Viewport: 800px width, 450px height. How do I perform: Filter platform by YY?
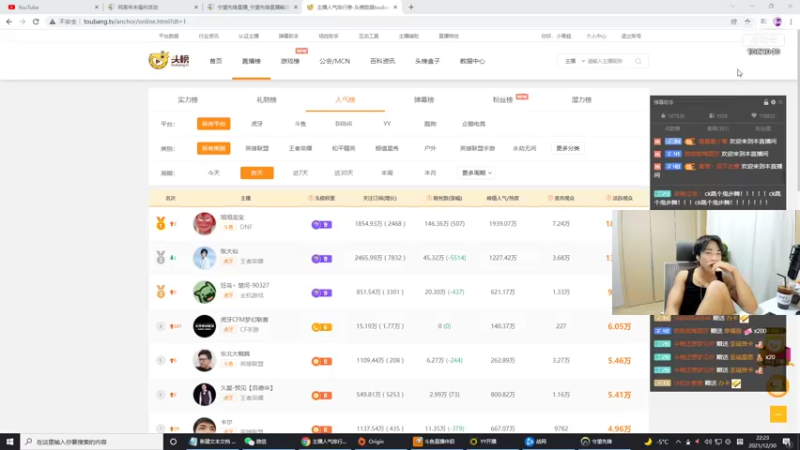click(387, 124)
